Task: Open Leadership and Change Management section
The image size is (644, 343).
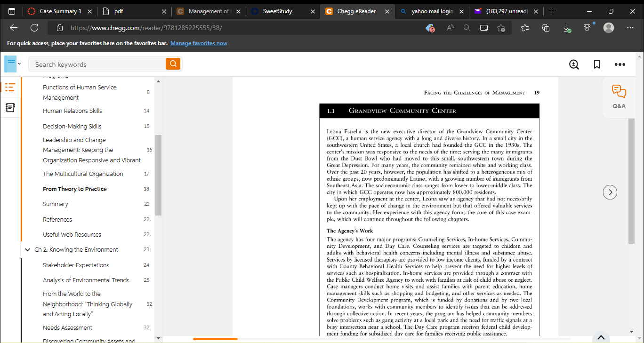Action: pos(92,150)
